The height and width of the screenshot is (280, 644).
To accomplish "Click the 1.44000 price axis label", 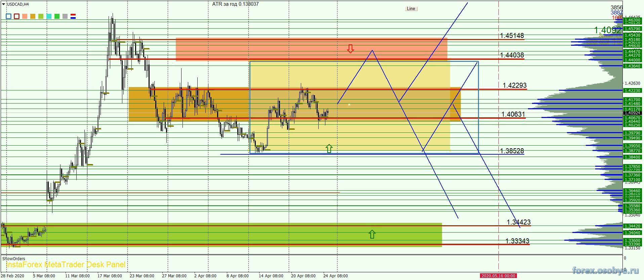I will 632,60.
